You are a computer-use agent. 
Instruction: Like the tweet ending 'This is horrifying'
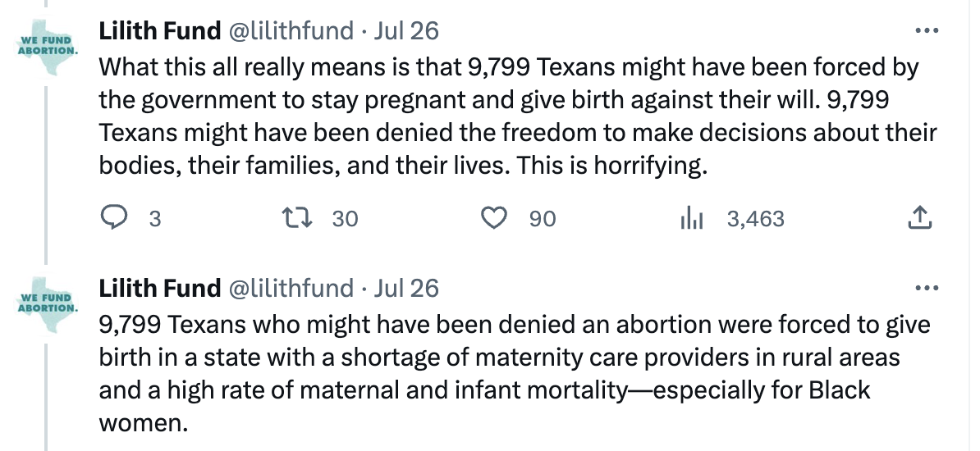pos(492,218)
